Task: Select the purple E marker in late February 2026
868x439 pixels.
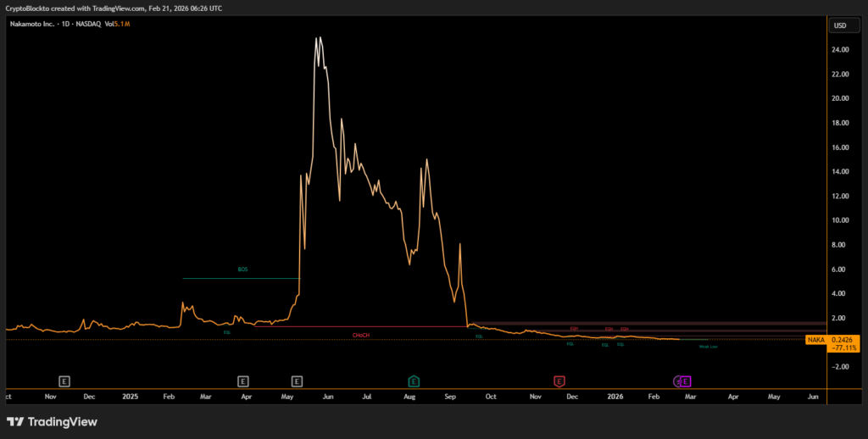Action: tap(685, 381)
